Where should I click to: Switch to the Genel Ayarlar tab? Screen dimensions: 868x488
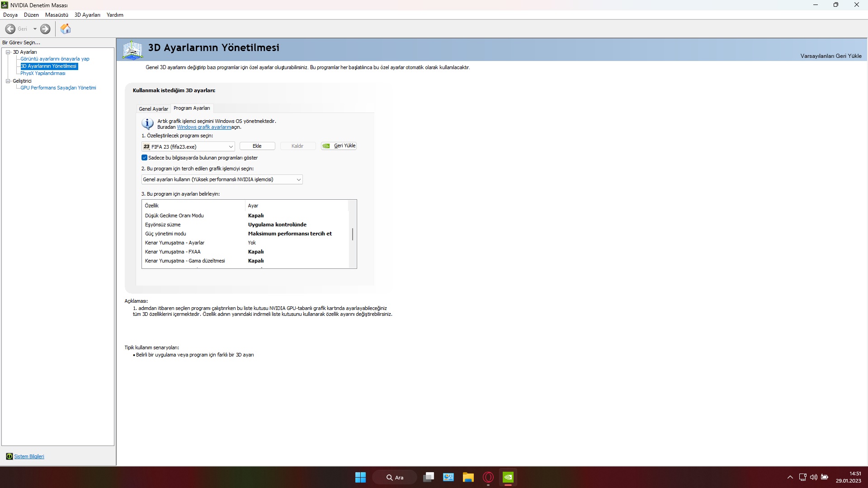coord(153,109)
